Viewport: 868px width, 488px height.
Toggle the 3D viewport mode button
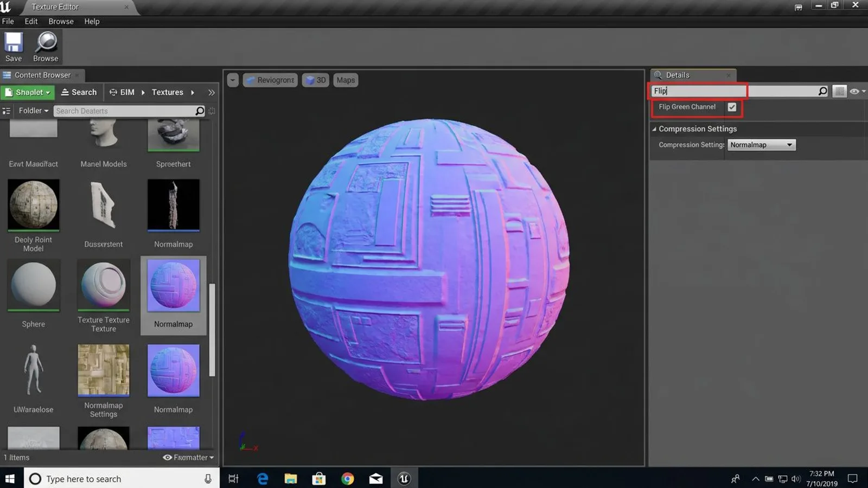(316, 80)
